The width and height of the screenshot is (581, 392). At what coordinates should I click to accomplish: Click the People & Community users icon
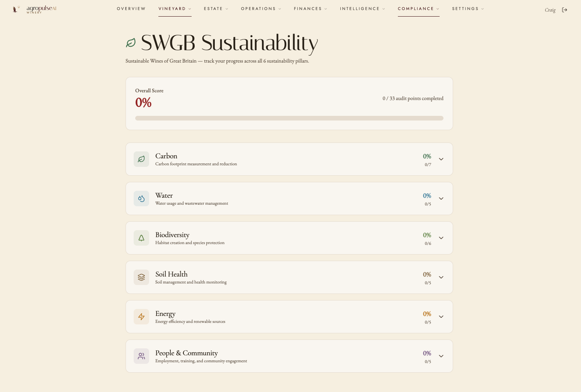pyautogui.click(x=141, y=356)
